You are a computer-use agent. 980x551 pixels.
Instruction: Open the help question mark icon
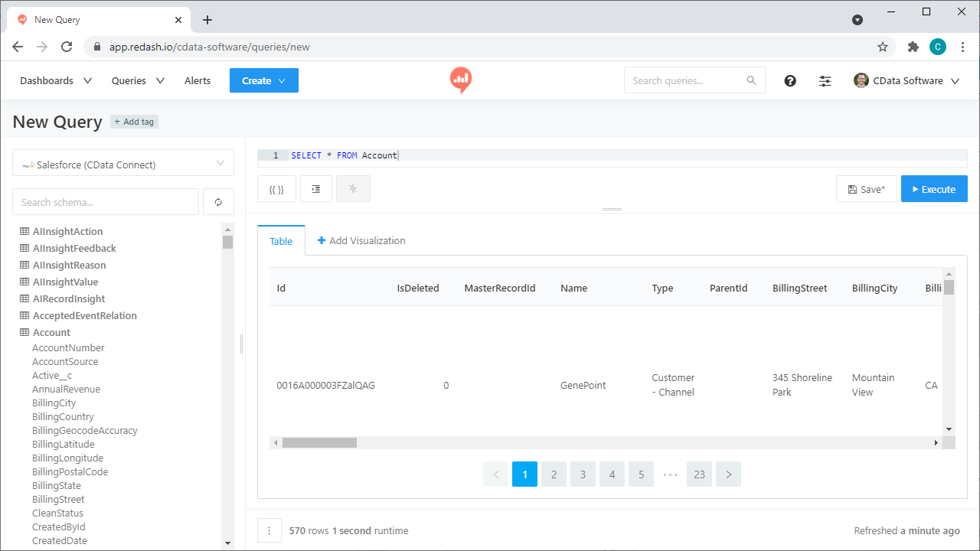pyautogui.click(x=790, y=80)
